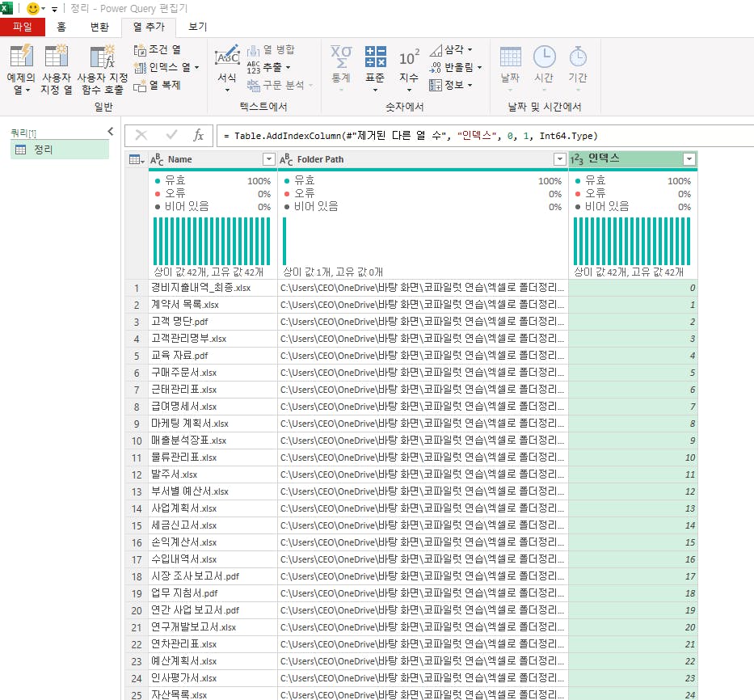Click the 인덱스 column distribution chart

pos(632,241)
